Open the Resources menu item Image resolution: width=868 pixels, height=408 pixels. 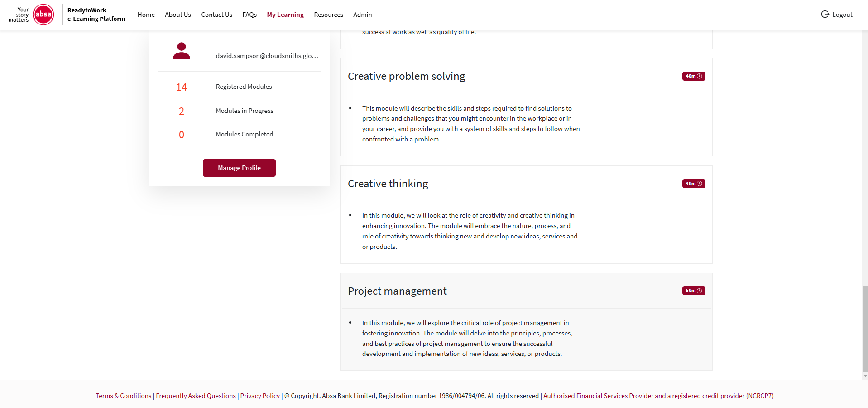tap(329, 15)
